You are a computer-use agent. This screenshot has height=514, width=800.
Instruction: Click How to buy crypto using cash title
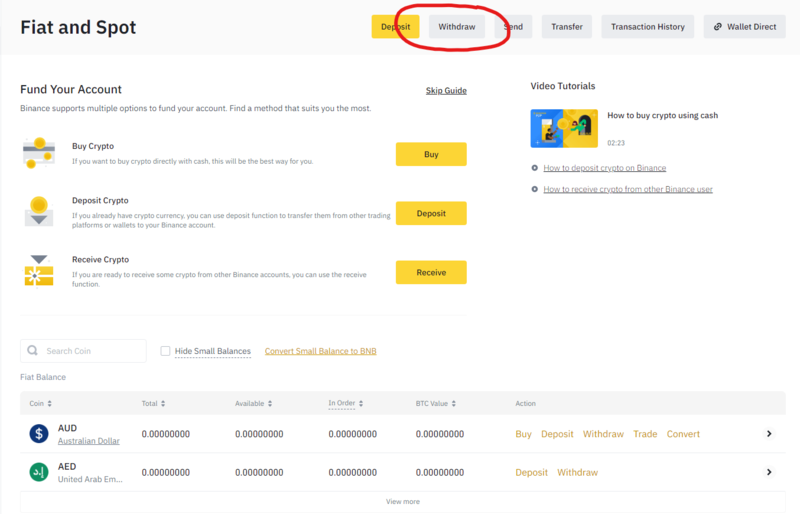coord(662,115)
